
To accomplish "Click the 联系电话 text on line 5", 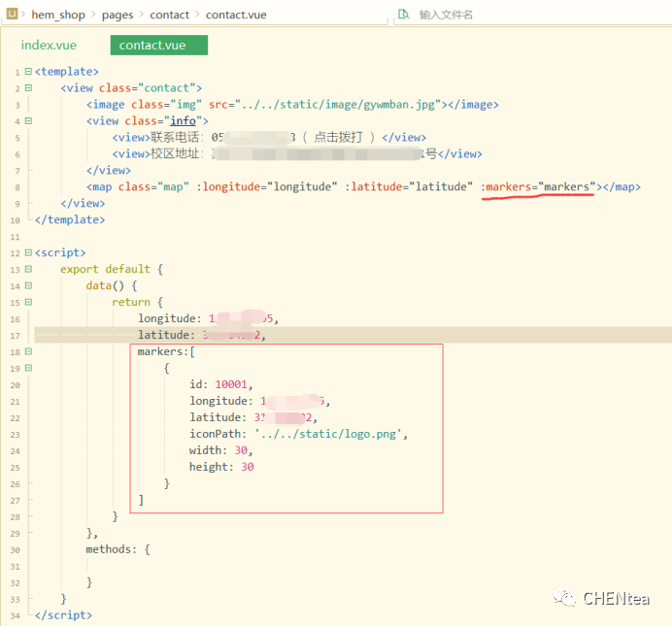I will pyautogui.click(x=175, y=138).
